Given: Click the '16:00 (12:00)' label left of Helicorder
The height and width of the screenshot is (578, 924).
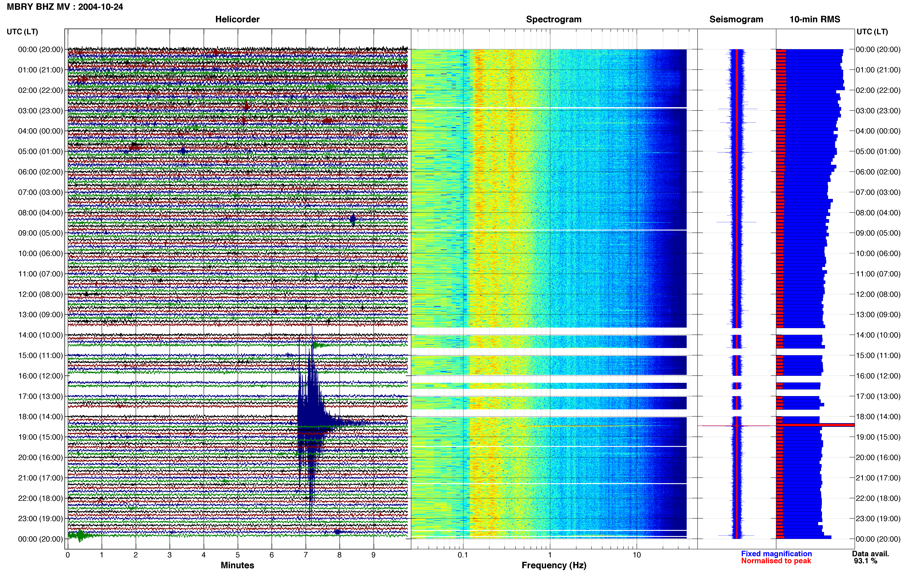Looking at the screenshot, I should pos(41,376).
